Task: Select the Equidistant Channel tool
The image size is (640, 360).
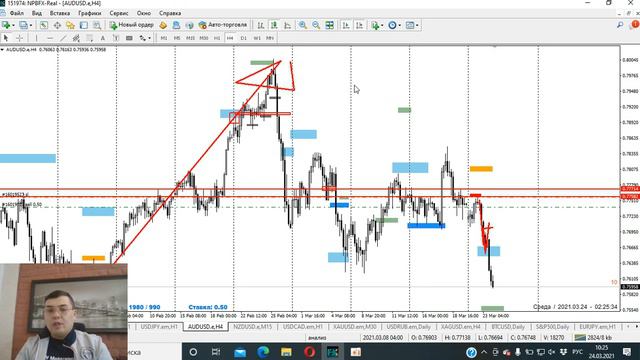Action: (76, 38)
